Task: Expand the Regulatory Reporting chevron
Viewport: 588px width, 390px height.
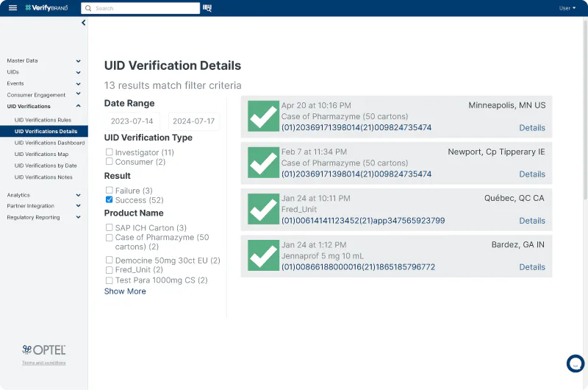Action: [x=78, y=217]
